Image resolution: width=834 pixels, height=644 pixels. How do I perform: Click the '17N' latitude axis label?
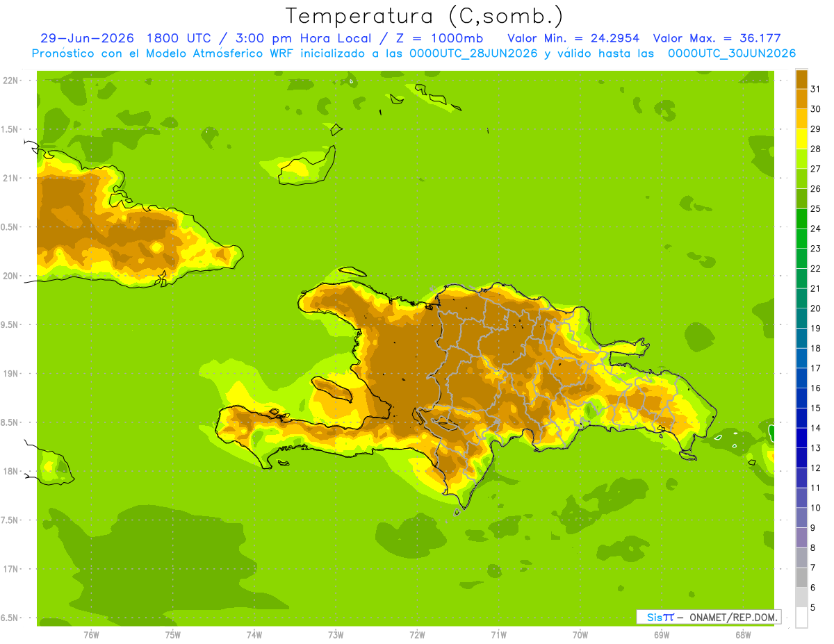click(10, 569)
